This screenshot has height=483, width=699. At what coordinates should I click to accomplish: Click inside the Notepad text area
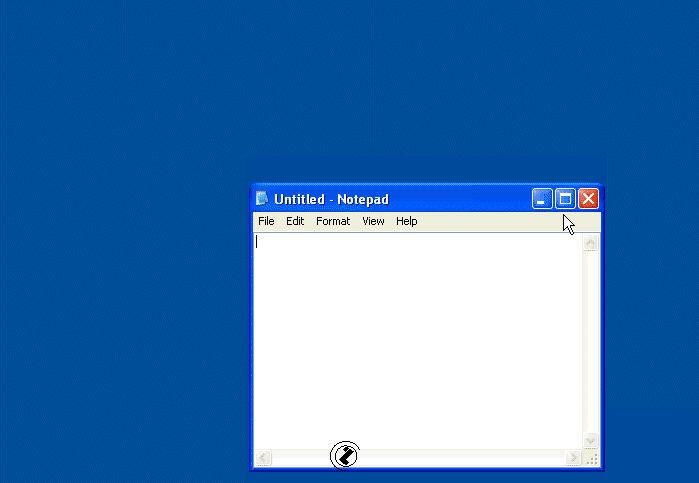tap(418, 341)
